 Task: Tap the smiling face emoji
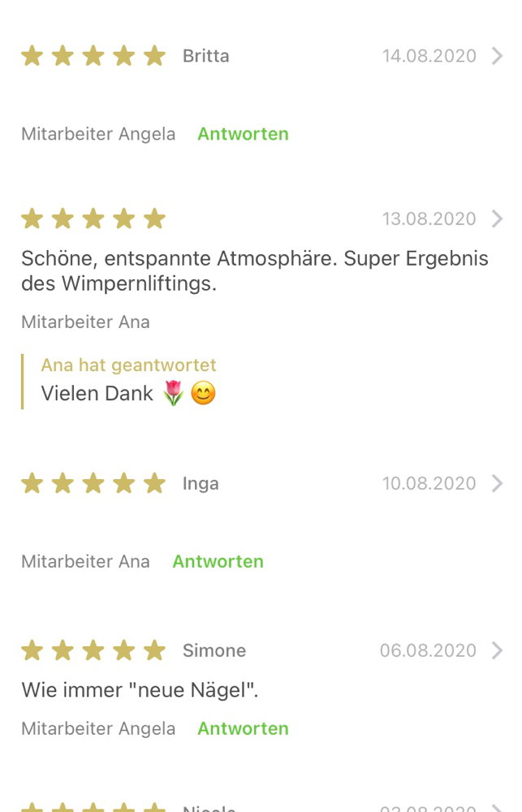pos(203,393)
